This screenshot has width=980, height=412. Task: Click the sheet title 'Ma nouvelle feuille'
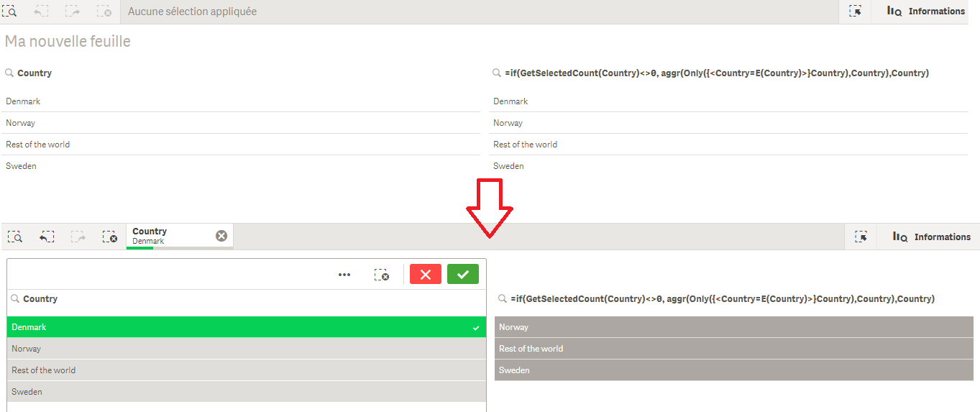68,42
